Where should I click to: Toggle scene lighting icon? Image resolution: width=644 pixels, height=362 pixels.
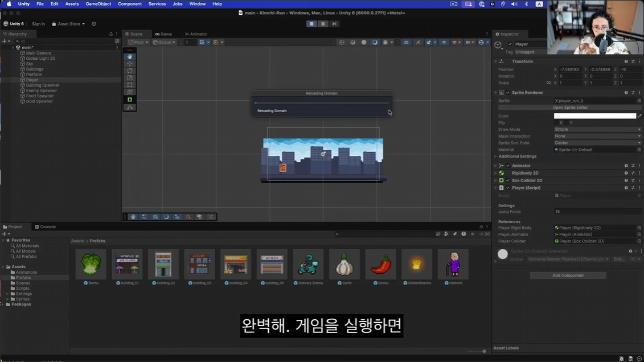(x=418, y=42)
